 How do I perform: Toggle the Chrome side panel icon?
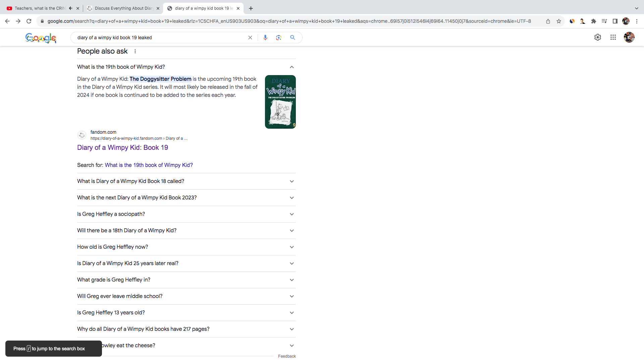[615, 21]
